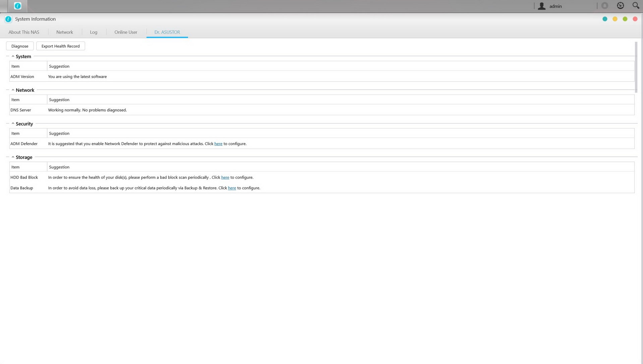The height and width of the screenshot is (364, 643).
Task: Click 'here' link for HDD Bad Block
Action: [225, 177]
